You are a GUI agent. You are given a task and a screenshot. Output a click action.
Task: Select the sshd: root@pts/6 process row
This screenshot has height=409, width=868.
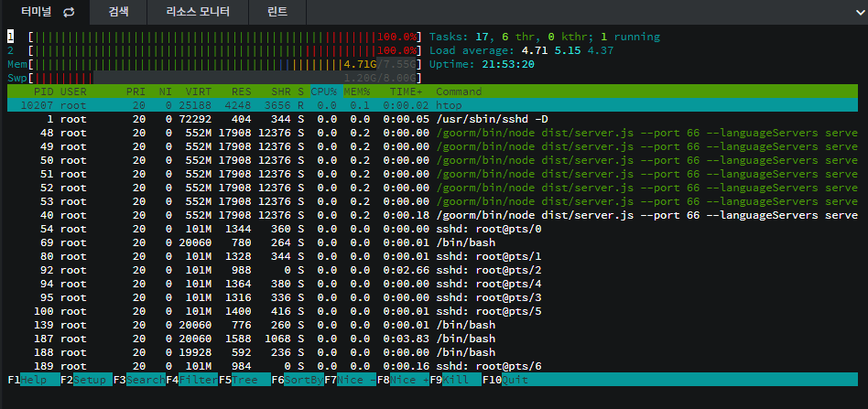(x=432, y=366)
